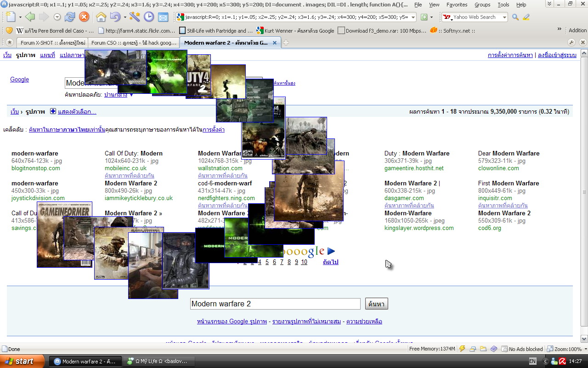Expand the Go button dropdown arrow
This screenshot has width=588, height=368.
[x=431, y=17]
